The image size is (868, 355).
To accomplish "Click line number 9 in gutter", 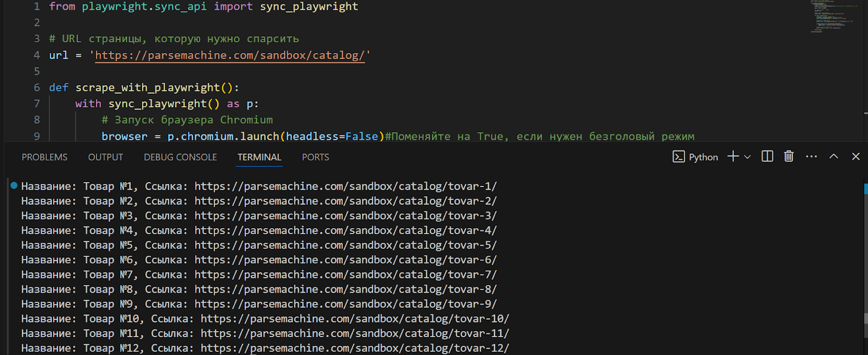I will tap(37, 136).
